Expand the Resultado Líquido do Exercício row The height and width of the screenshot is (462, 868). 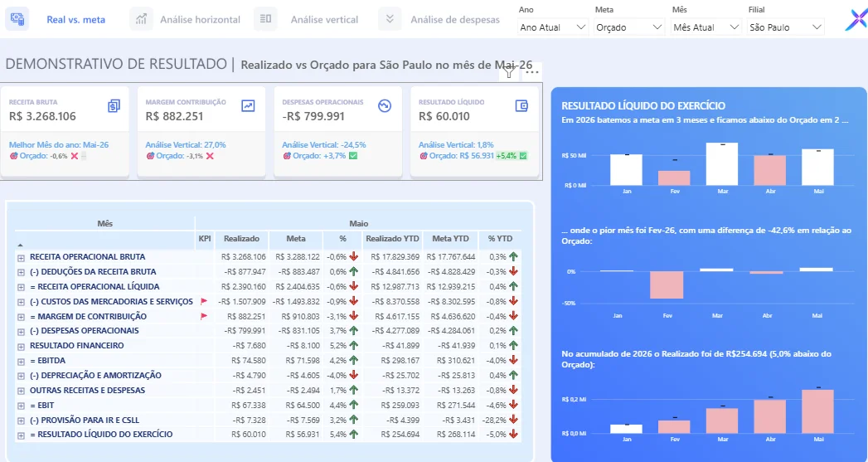click(x=21, y=435)
